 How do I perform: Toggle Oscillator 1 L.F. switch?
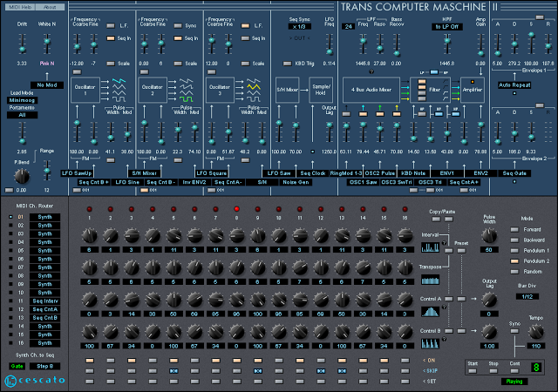111,25
